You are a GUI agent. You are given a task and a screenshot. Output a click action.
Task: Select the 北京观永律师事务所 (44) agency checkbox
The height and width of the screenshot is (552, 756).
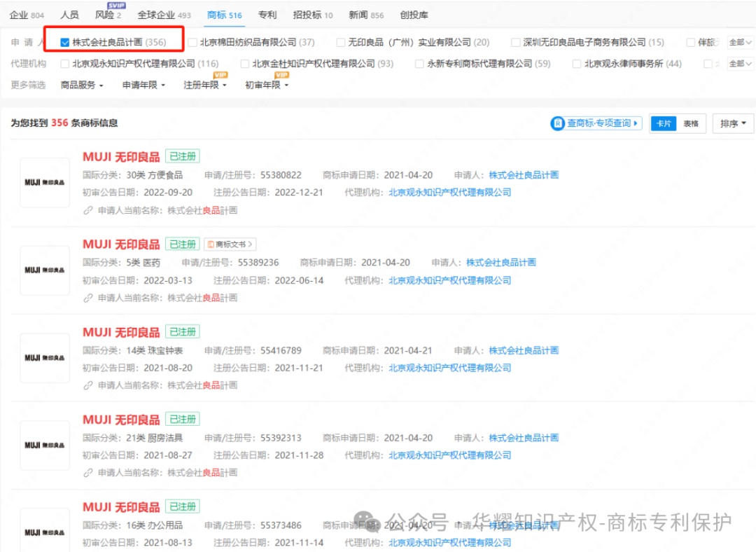click(x=577, y=64)
